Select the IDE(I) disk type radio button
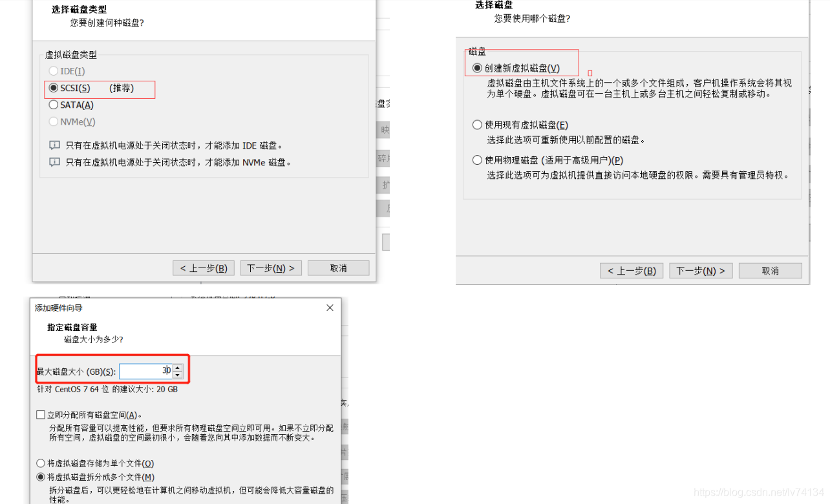 tap(54, 71)
